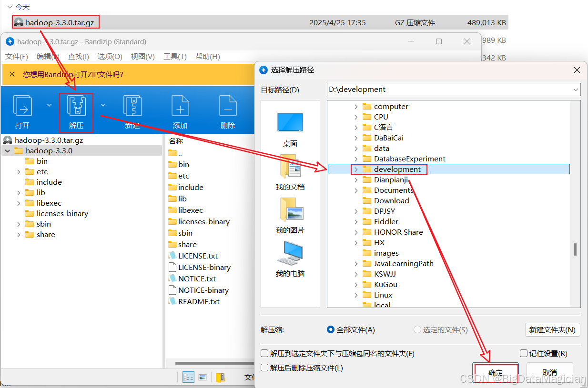Collapse the hadoop-3.3.0 tree node

click(x=8, y=151)
